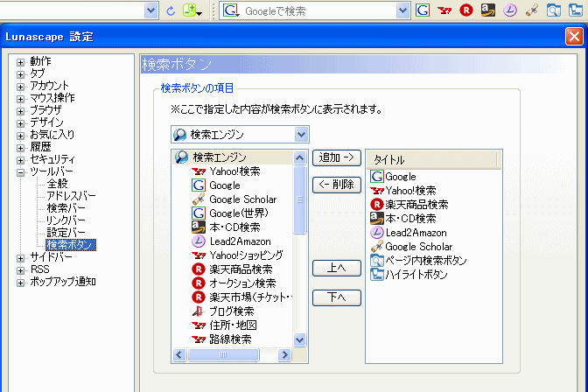This screenshot has height=392, width=588.
Task: Close the Lunascape 設定 dialog
Action: pos(574,37)
